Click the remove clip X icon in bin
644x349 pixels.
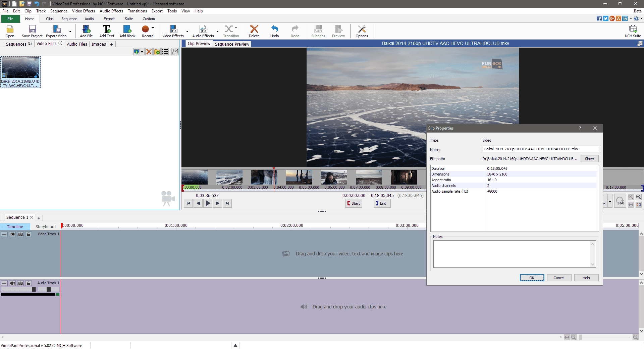pyautogui.click(x=149, y=52)
